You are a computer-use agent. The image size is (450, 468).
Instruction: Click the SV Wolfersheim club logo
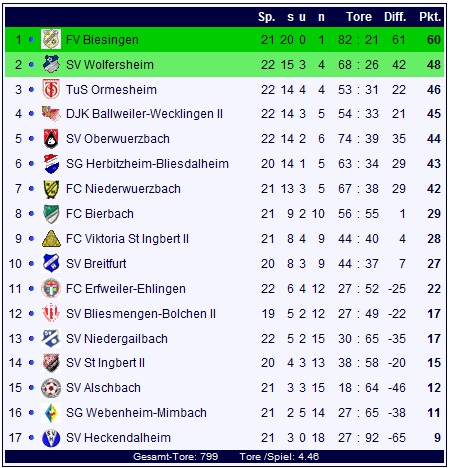coord(51,64)
